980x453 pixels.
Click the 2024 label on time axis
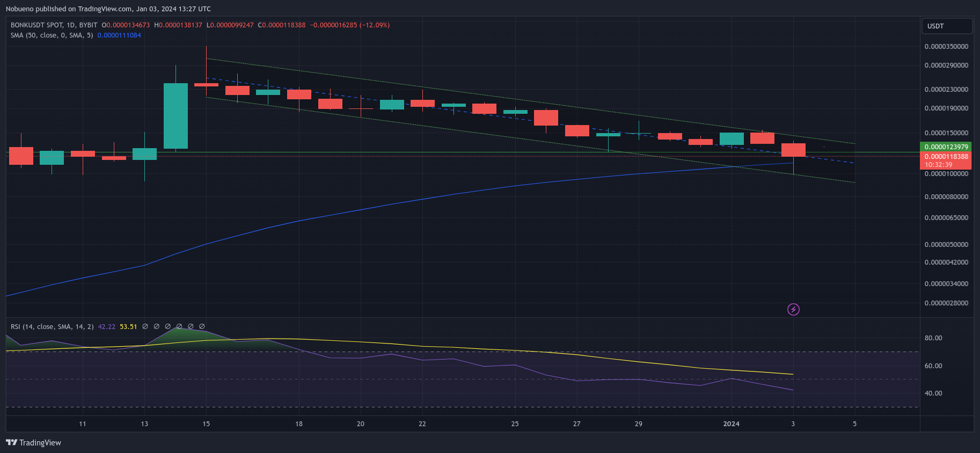point(731,424)
